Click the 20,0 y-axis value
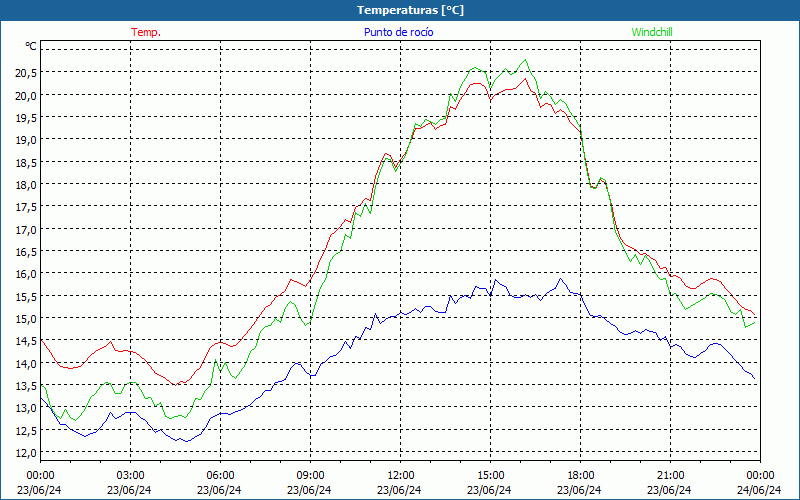Viewport: 800px width, 500px height. point(26,95)
